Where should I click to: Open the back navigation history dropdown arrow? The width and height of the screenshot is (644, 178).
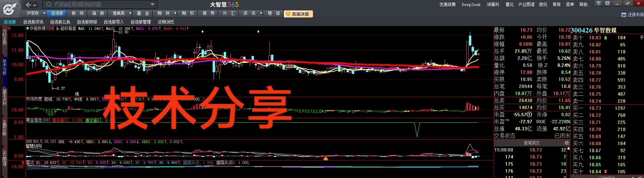[35, 5]
